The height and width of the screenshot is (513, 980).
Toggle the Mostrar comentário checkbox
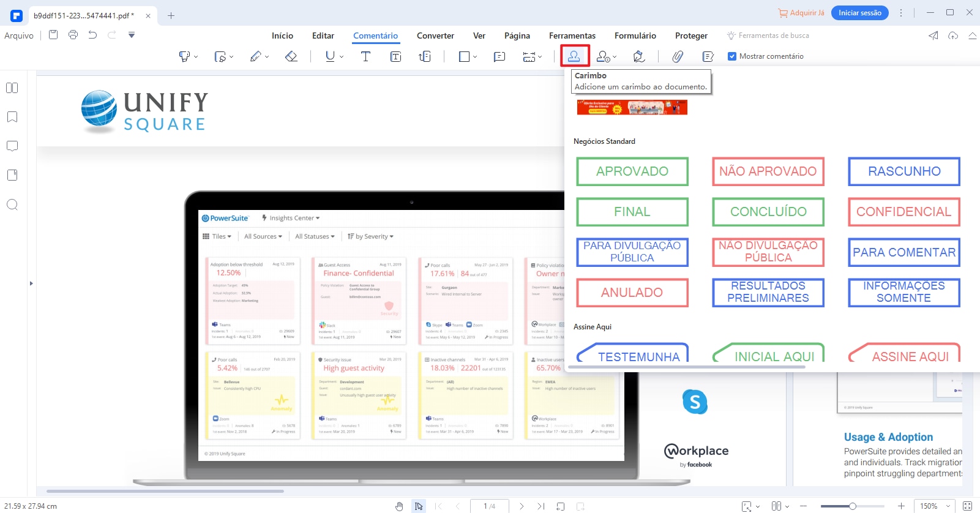[731, 56]
